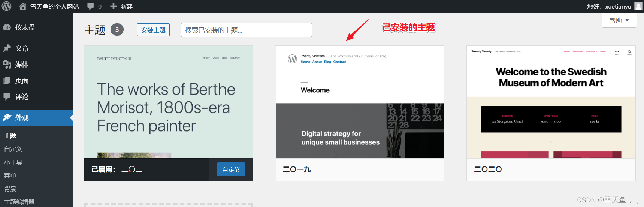This screenshot has width=644, height=207.
Task: Click the 页面 pages icon
Action: [7, 81]
